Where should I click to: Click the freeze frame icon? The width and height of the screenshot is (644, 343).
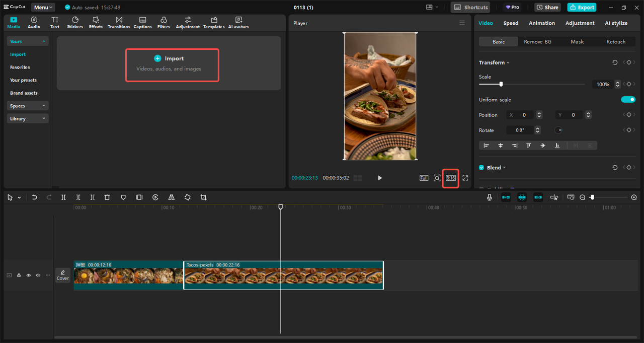pos(139,197)
